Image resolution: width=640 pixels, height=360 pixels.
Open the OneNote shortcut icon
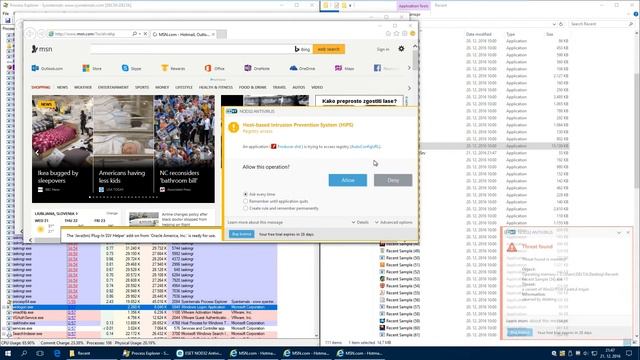click(248, 68)
